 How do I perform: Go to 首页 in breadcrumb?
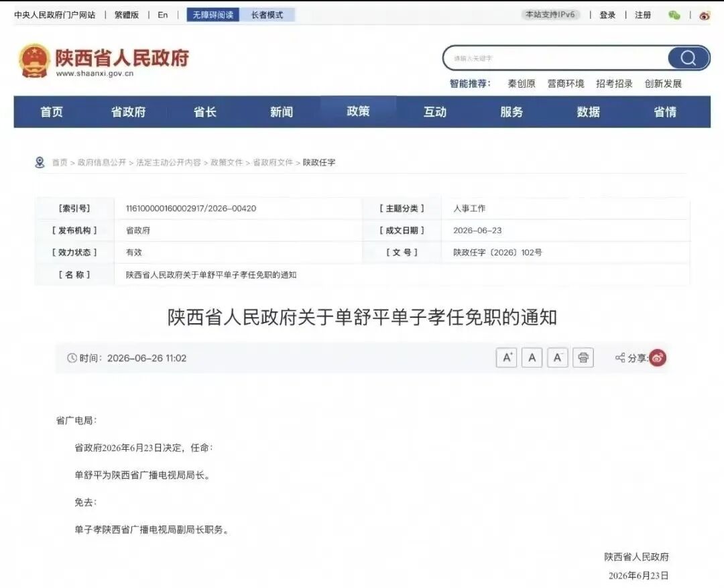click(60, 163)
